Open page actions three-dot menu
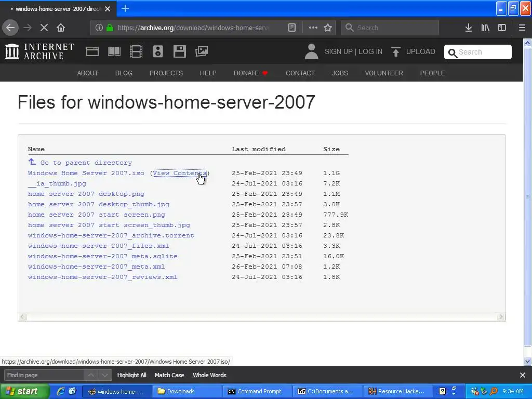 coord(313,28)
